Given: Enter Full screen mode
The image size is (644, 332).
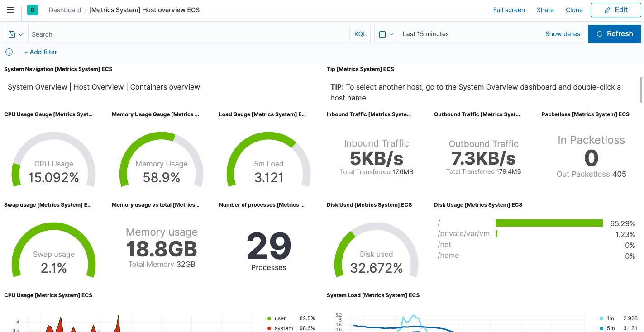Looking at the screenshot, I should coord(509,9).
